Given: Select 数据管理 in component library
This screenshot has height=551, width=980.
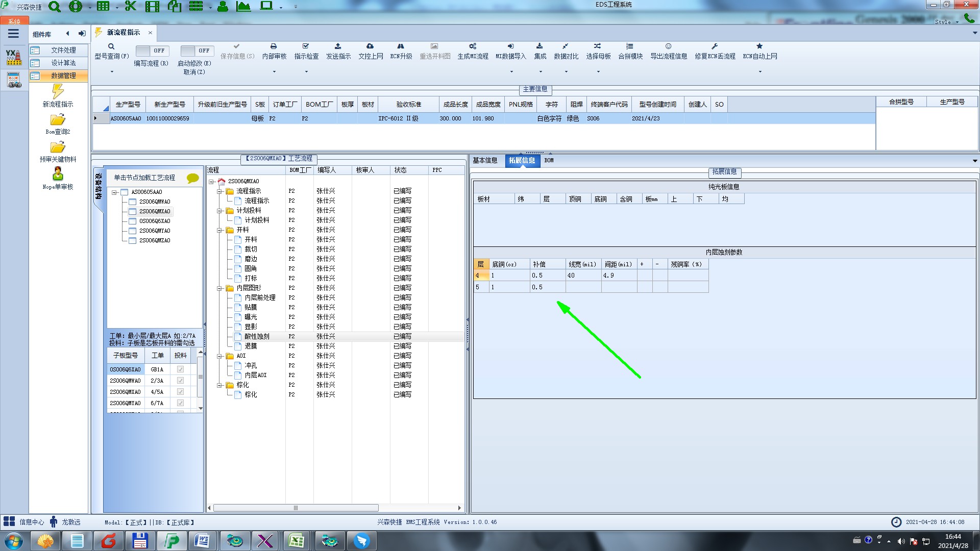Looking at the screenshot, I should click(63, 76).
